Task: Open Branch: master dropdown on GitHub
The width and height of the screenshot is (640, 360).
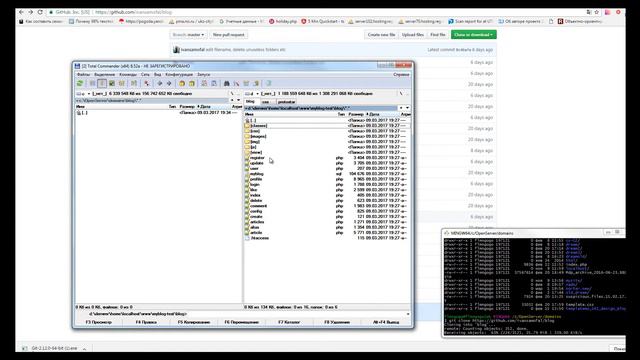Action: tap(188, 35)
